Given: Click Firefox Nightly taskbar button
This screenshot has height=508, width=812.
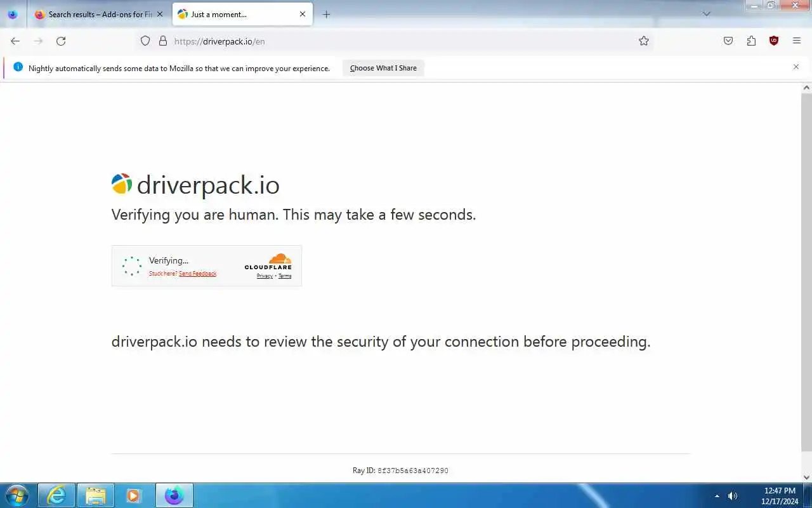Looking at the screenshot, I should [x=174, y=495].
